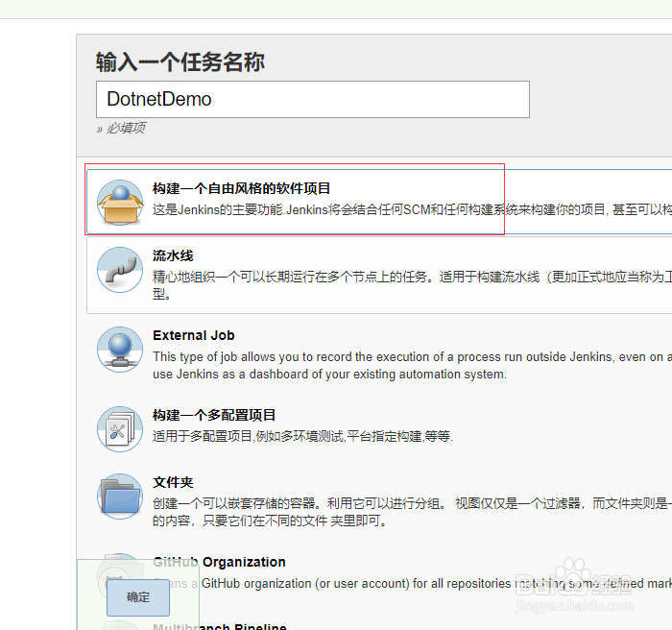Select the External Job title
The width and height of the screenshot is (672, 630).
click(194, 335)
